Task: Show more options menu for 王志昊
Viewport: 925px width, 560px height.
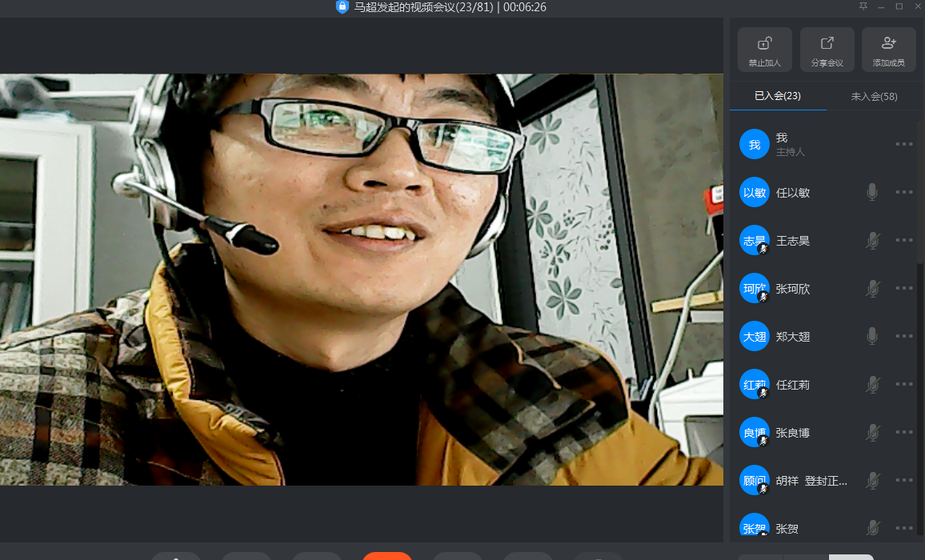Action: pos(903,240)
